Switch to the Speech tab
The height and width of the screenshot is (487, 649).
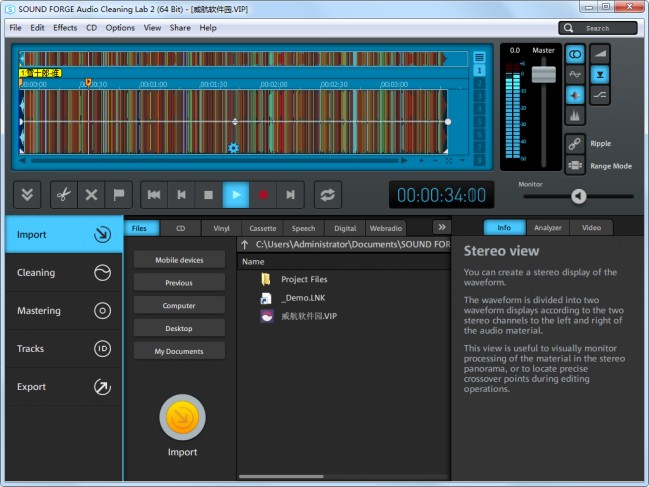coord(303,228)
